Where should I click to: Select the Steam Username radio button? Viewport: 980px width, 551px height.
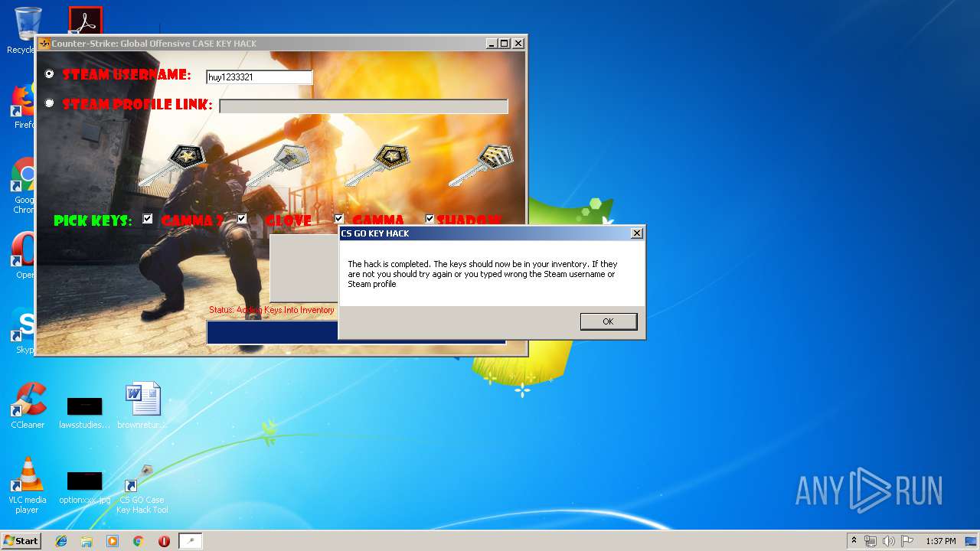50,74
